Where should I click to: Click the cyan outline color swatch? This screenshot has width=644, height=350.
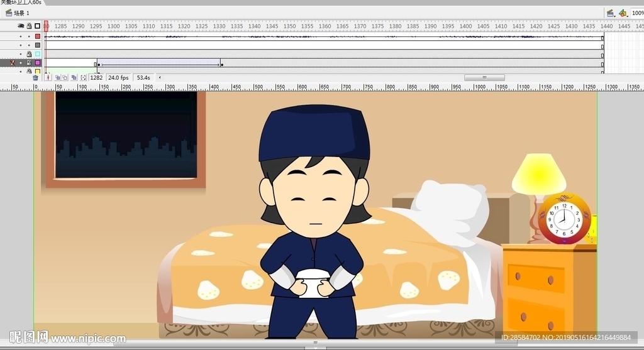tap(37, 54)
